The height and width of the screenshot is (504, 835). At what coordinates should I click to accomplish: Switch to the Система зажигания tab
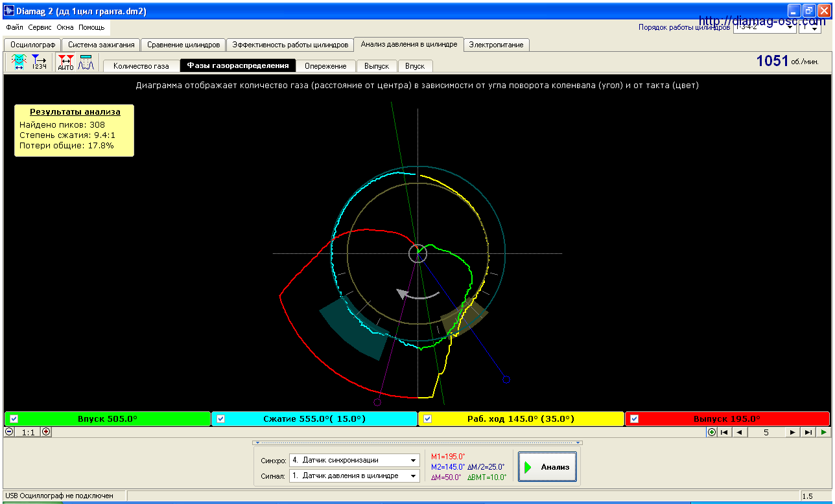101,45
